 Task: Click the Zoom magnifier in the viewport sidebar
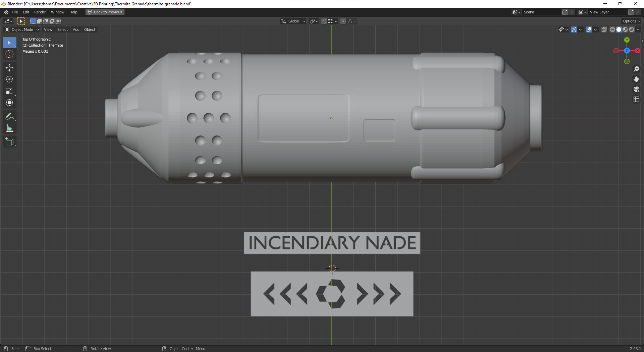pos(636,69)
